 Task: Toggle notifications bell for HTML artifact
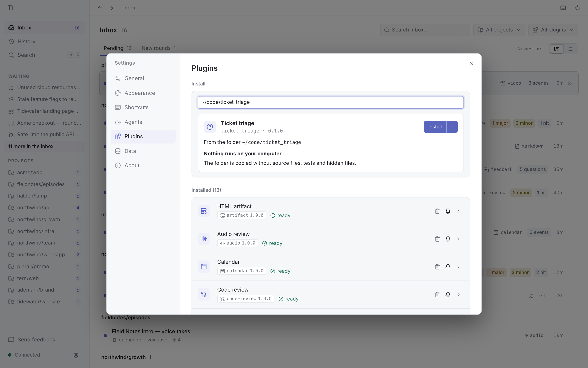point(448,211)
